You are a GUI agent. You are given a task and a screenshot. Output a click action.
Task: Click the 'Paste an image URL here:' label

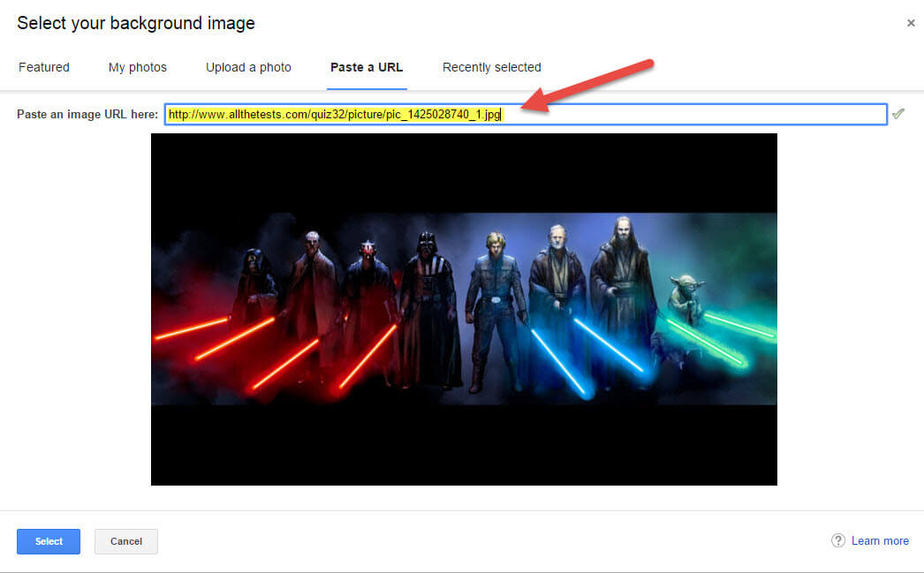point(87,114)
